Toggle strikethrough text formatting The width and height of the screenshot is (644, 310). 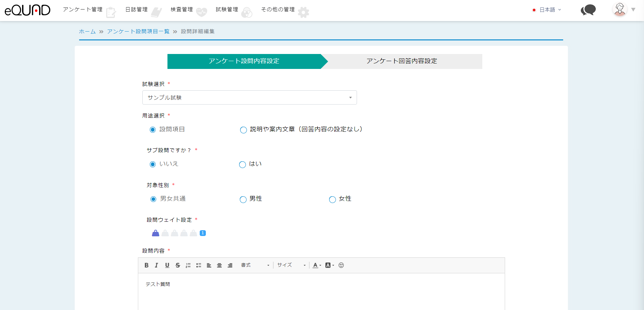coord(178,265)
